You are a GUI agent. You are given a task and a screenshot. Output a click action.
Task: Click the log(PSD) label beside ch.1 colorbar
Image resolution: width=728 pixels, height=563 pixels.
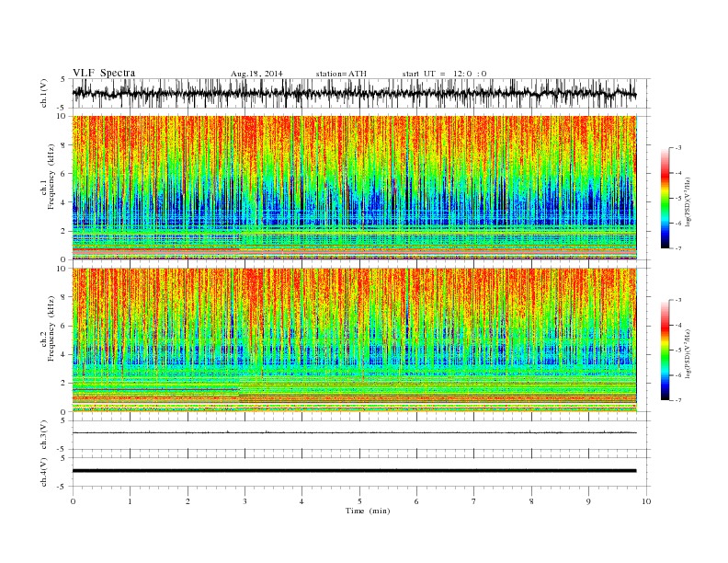688,201
